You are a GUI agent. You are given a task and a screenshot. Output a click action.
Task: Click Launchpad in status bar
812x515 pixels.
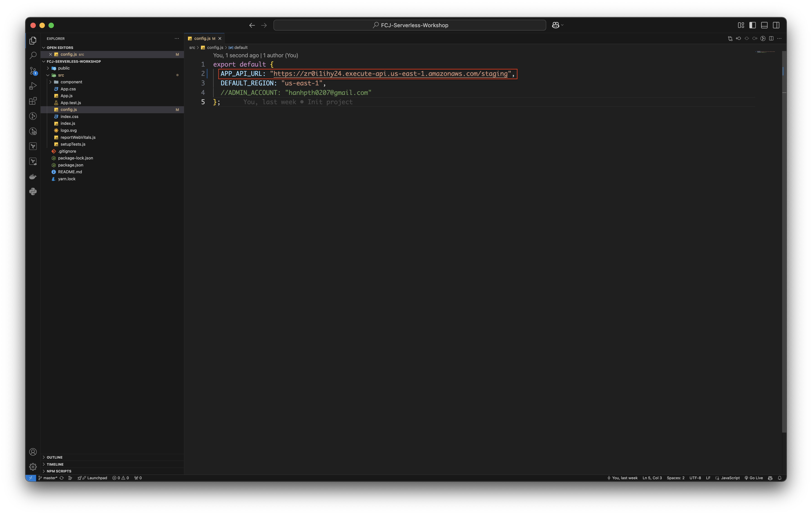[92, 478]
